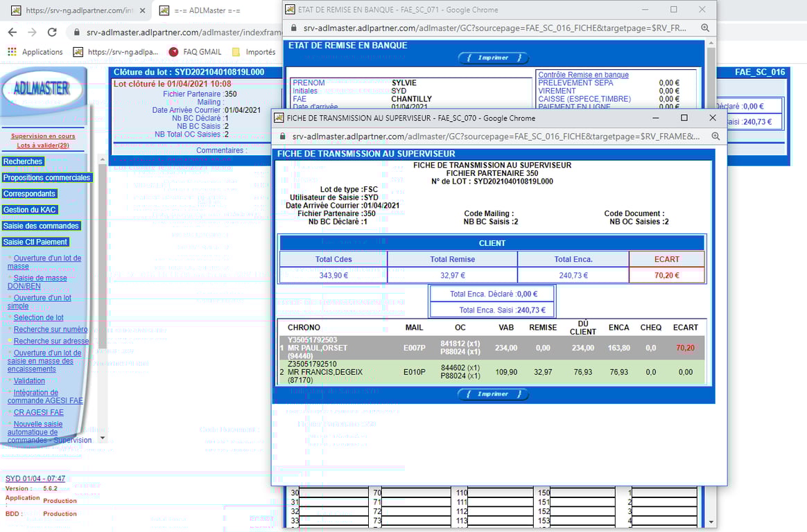Click Imprimer at bottom of transmission sheet
The width and height of the screenshot is (807, 532).
point(493,394)
